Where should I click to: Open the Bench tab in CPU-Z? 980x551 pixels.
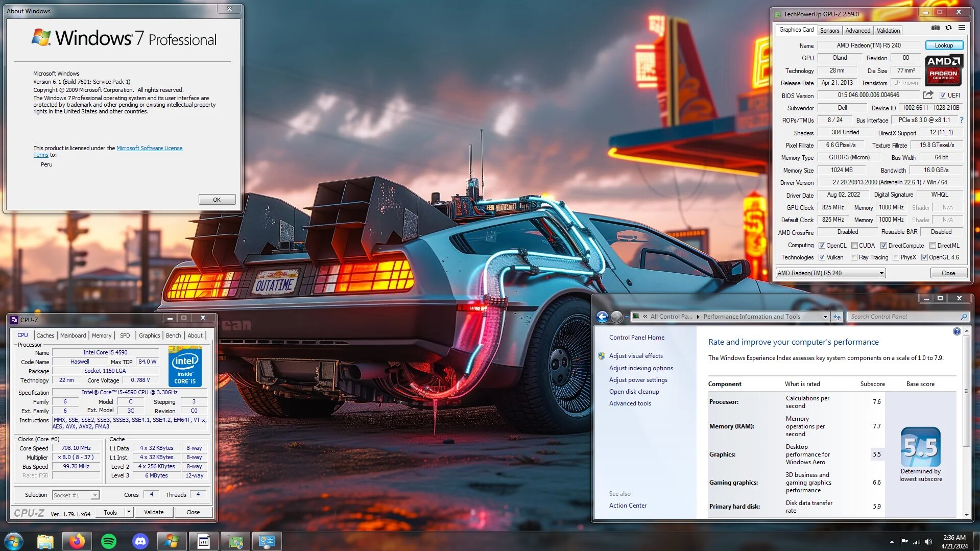click(x=173, y=336)
